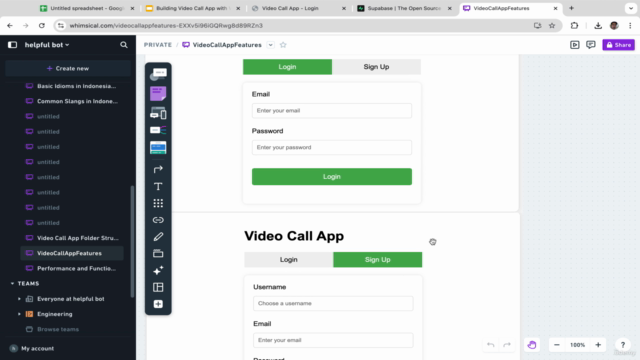The height and width of the screenshot is (360, 640).
Task: Click the address bar URL
Action: point(166,26)
